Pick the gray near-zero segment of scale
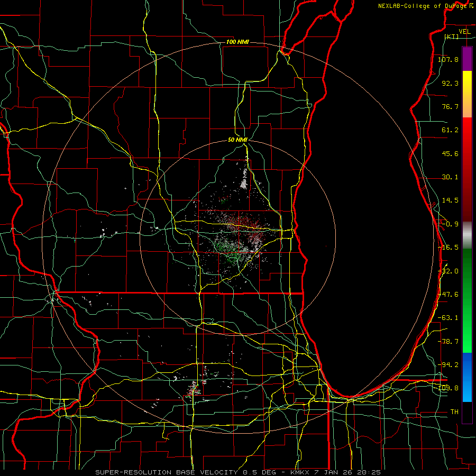Viewport: 476px width, 476px height. pyautogui.click(x=467, y=235)
